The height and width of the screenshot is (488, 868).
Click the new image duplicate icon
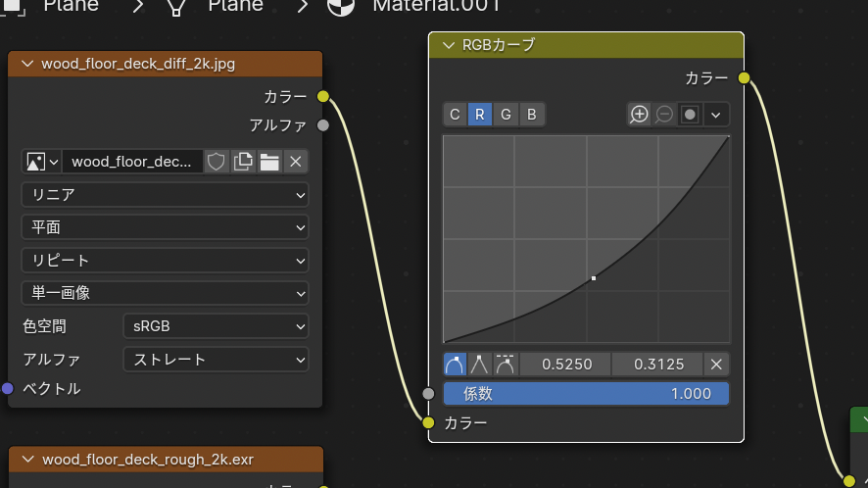243,162
